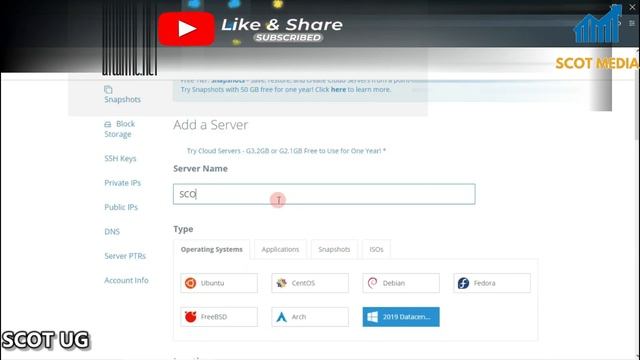Open Snapshots in the sidebar

coord(122,100)
